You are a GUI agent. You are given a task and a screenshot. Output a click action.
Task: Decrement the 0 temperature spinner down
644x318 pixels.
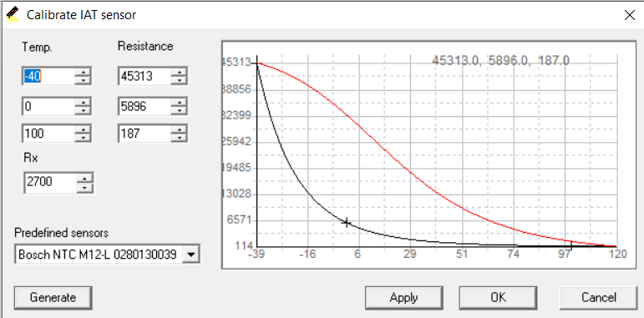coord(83,111)
